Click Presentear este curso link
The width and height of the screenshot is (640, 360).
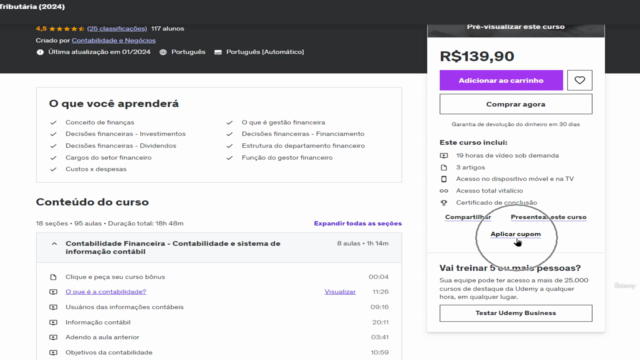click(x=548, y=217)
